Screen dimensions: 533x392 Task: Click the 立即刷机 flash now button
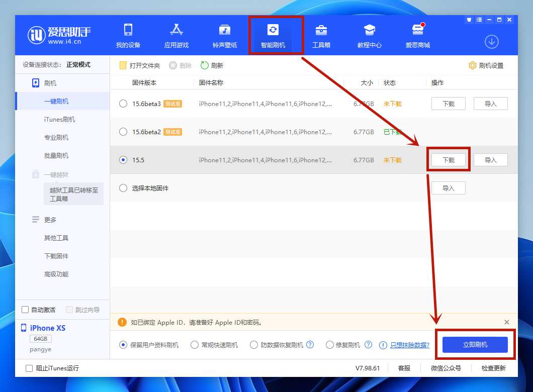475,344
